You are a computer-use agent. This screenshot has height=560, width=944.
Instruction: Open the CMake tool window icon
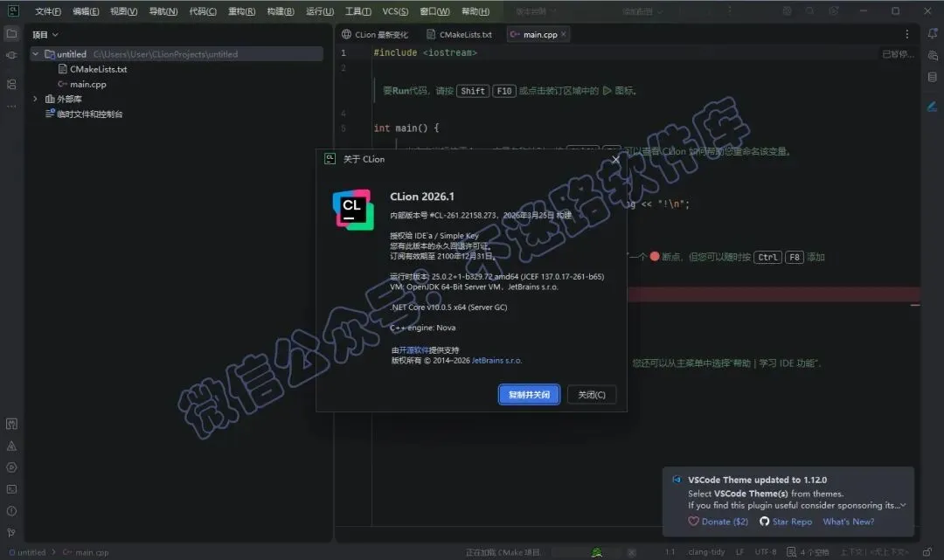[11, 424]
